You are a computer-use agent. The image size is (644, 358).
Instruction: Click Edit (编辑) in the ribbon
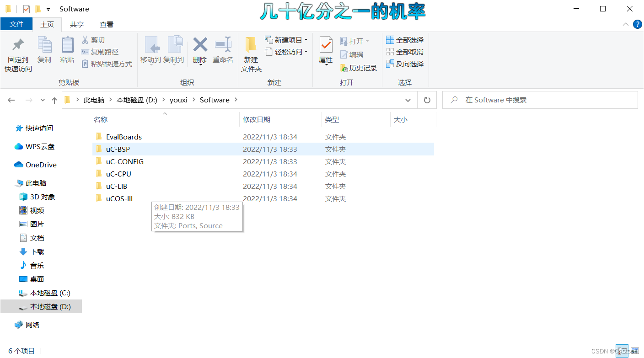(352, 54)
